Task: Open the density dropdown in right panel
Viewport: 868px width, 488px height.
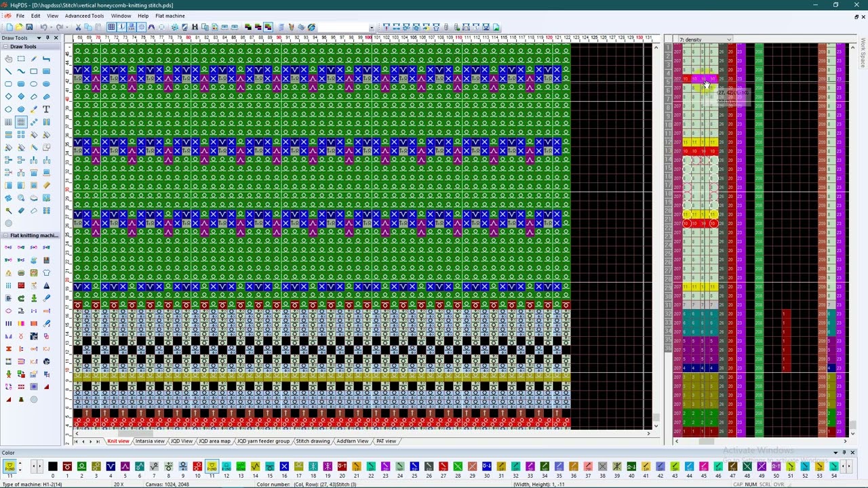Action: point(729,39)
